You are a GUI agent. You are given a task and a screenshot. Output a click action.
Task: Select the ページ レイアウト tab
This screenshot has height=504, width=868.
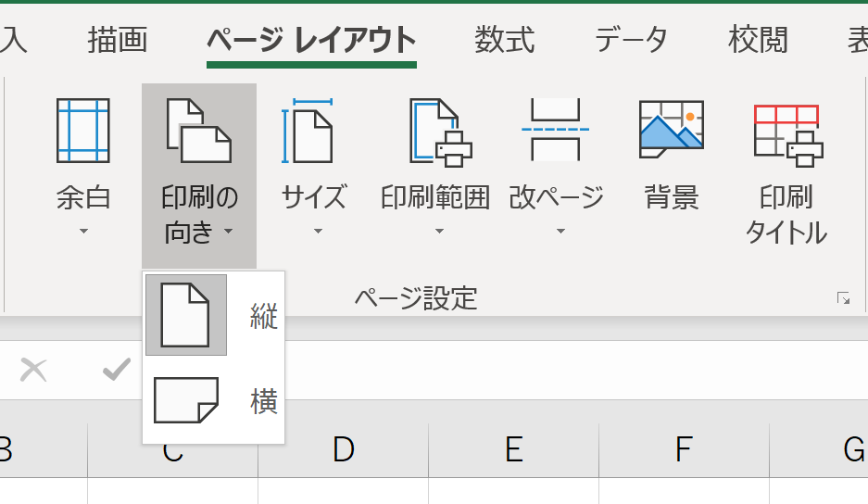point(311,40)
